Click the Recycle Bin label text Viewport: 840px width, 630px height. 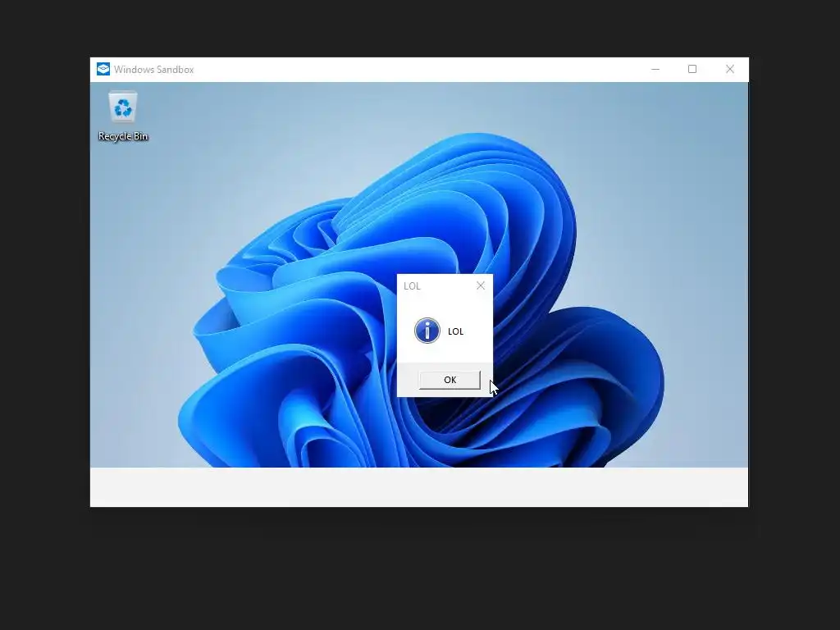coord(123,136)
